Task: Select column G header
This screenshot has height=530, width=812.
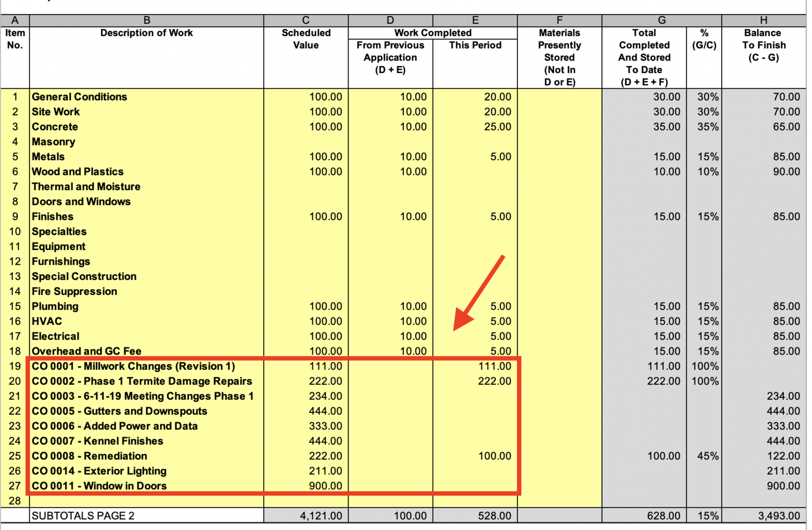Action: pyautogui.click(x=662, y=20)
